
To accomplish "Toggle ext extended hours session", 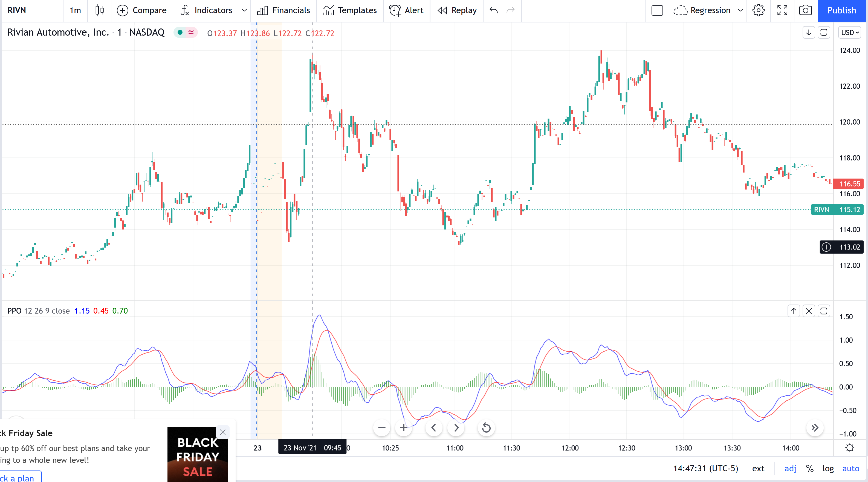I will (x=758, y=469).
